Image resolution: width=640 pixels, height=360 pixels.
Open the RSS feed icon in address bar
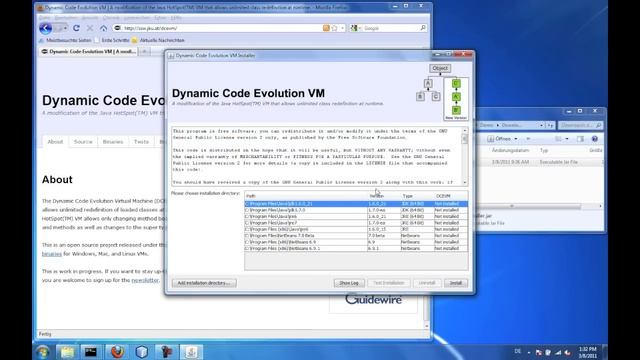[x=326, y=28]
